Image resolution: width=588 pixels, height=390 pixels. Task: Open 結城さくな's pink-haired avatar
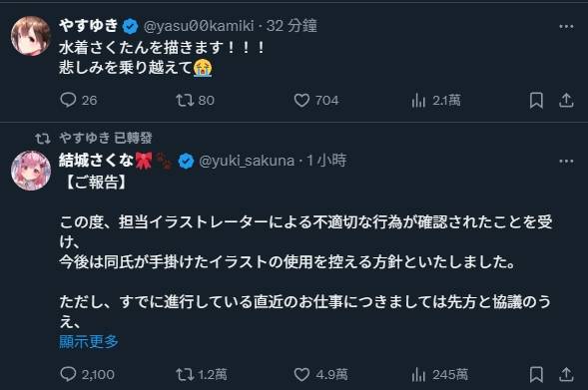[31, 171]
